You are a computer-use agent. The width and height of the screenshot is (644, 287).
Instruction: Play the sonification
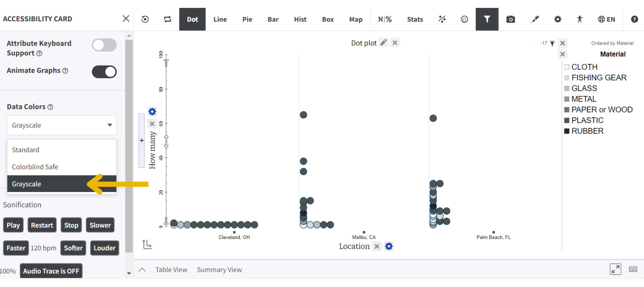[13, 225]
